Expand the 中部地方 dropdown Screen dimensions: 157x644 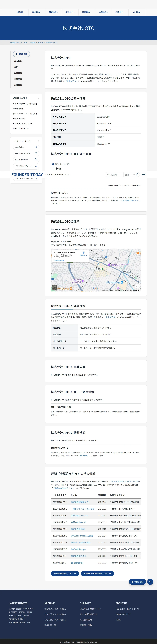(x=70, y=12)
